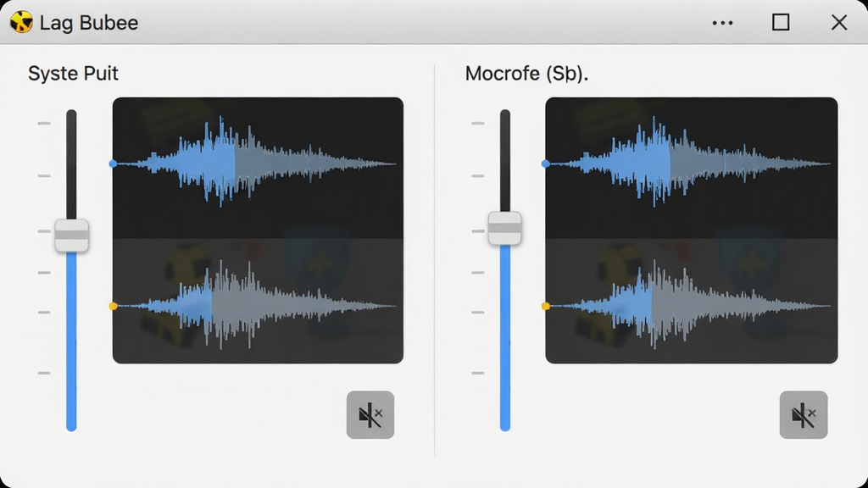Open the three-dots more options menu

722,23
